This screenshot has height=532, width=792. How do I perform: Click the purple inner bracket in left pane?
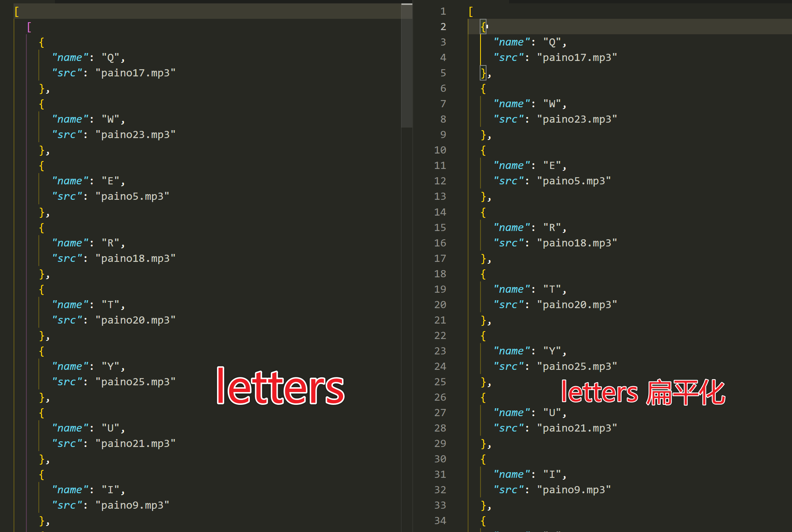click(29, 27)
